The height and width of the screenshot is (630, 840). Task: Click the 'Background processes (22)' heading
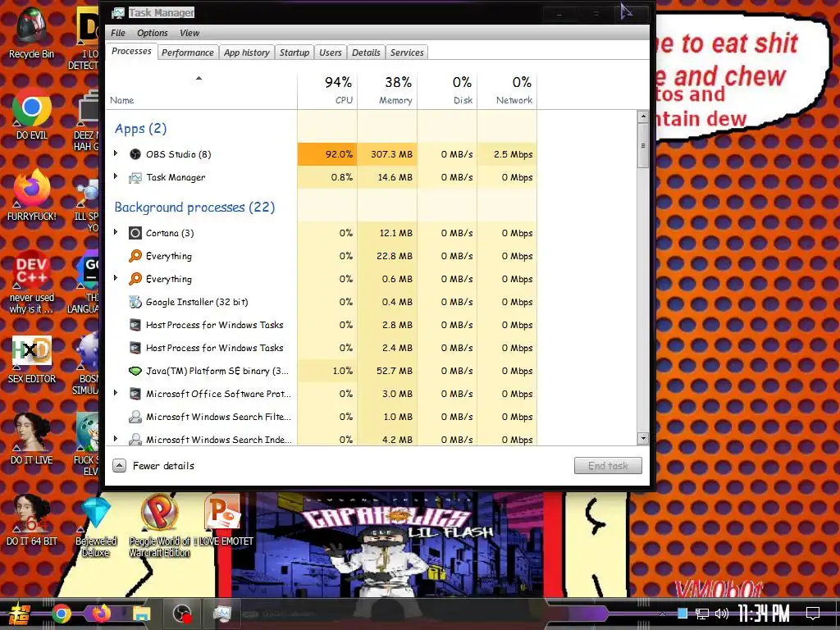pyautogui.click(x=194, y=208)
